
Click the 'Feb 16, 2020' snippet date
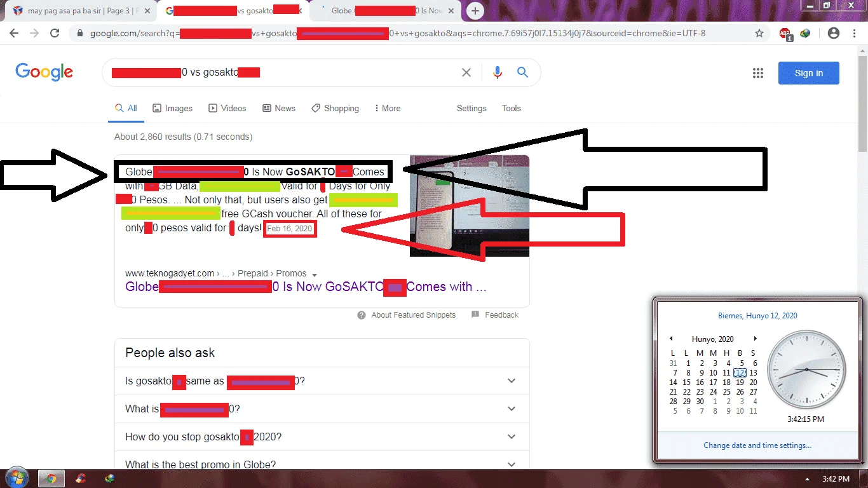tap(290, 229)
